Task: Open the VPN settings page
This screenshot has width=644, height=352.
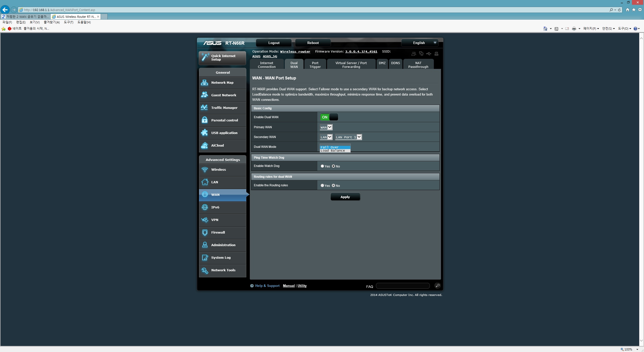Action: click(x=222, y=220)
